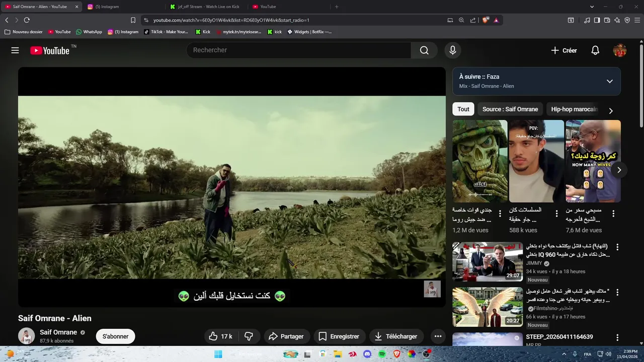
Task: Open Brave VPN shield icon
Action: (x=627, y=20)
